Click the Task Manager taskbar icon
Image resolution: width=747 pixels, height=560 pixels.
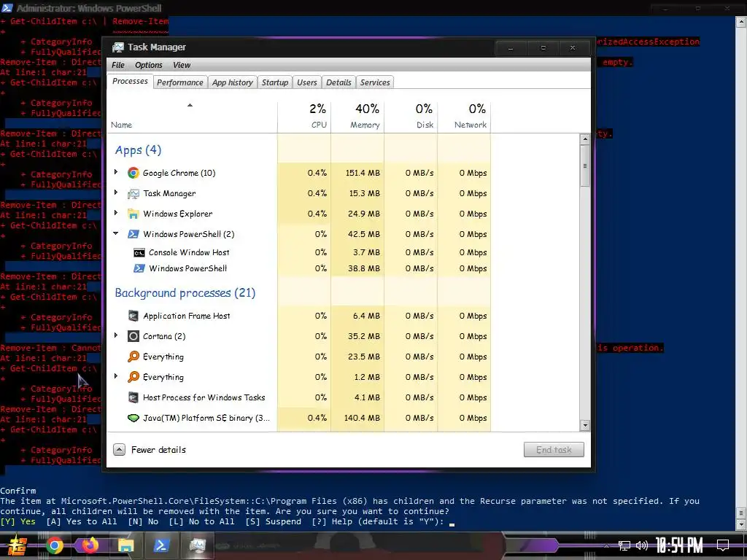197,545
